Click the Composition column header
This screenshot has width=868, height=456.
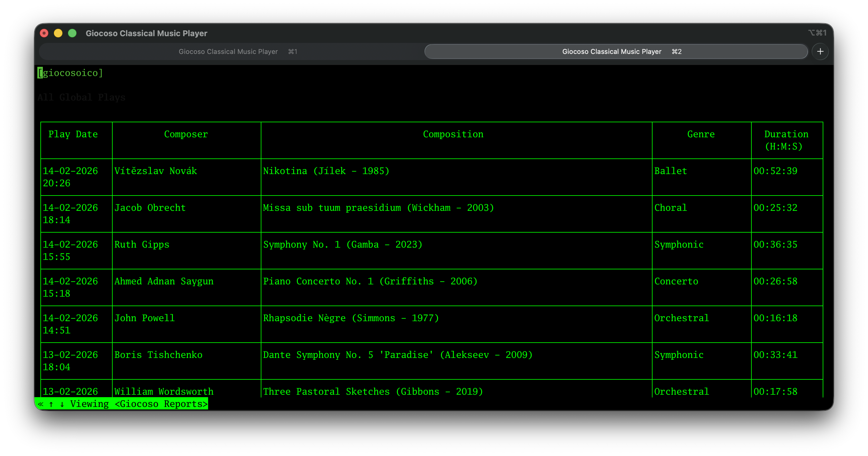coord(454,134)
